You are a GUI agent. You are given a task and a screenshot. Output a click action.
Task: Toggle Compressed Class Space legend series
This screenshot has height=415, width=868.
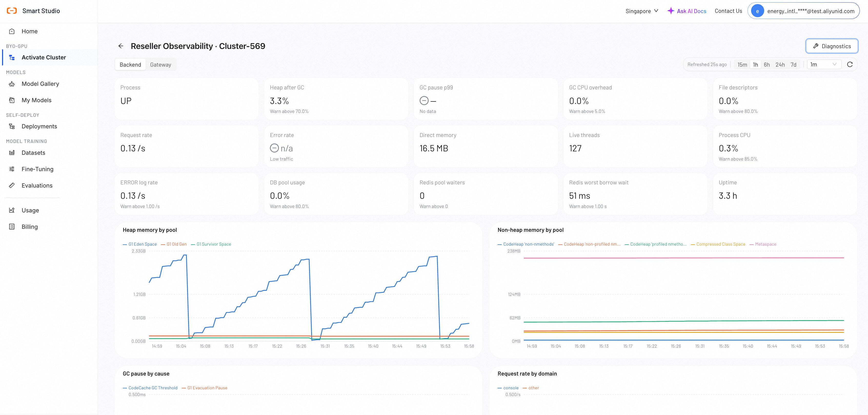[x=718, y=244]
